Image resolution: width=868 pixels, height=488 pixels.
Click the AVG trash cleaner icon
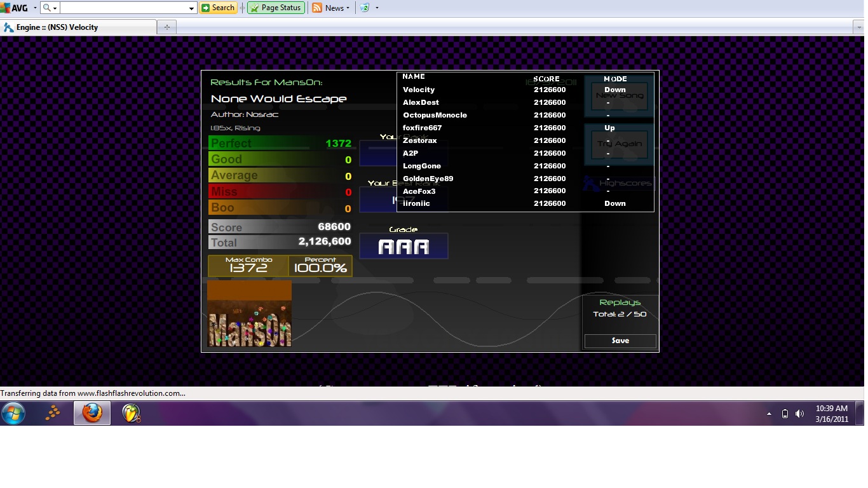[364, 8]
